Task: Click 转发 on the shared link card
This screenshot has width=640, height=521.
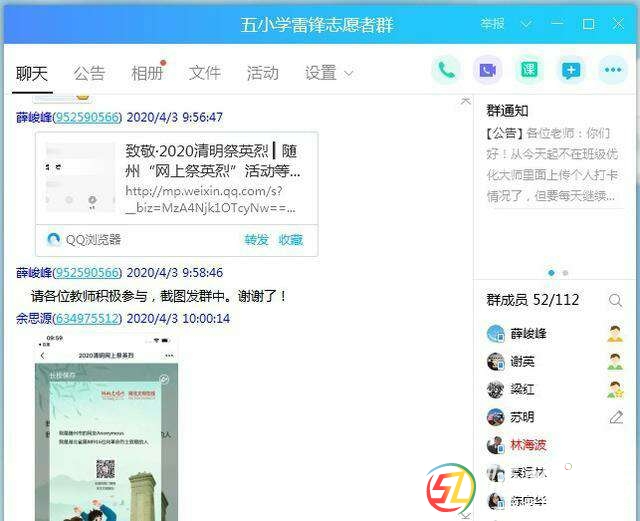Action: coord(256,240)
